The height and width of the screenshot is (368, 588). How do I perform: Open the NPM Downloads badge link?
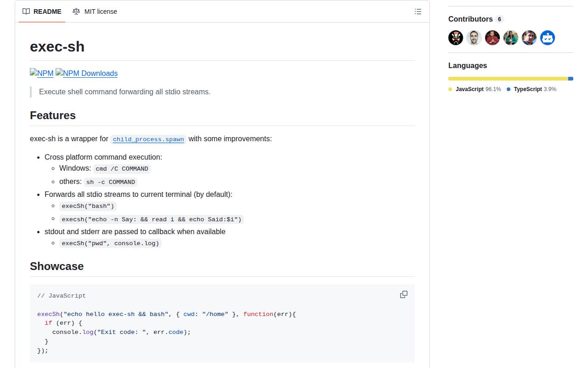pyautogui.click(x=87, y=73)
